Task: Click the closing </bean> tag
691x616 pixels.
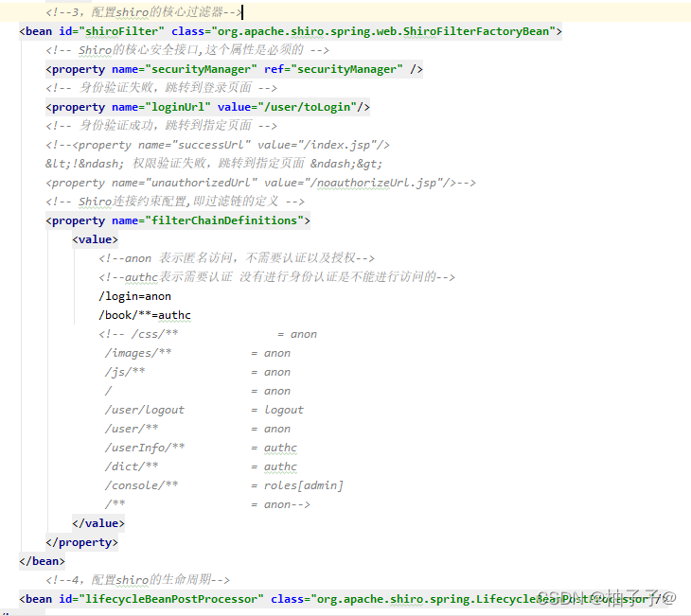Action: pyautogui.click(x=42, y=561)
